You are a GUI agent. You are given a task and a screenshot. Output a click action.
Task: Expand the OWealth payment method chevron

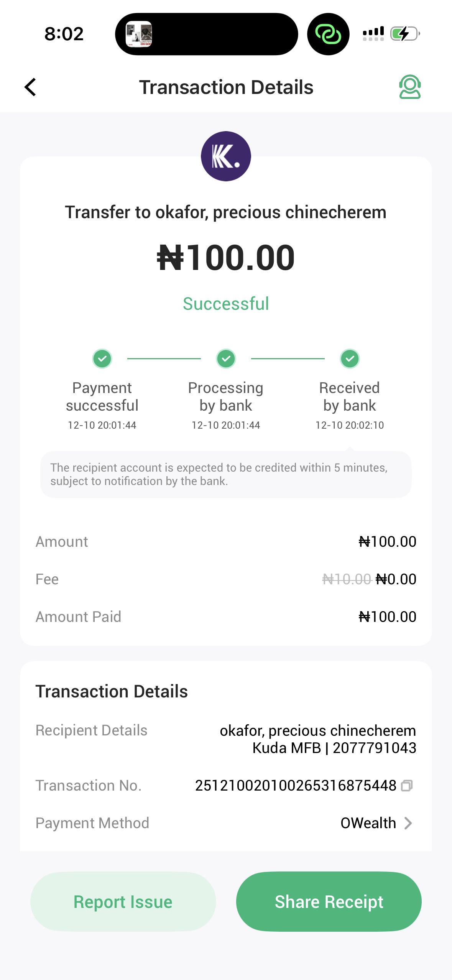pos(408,823)
